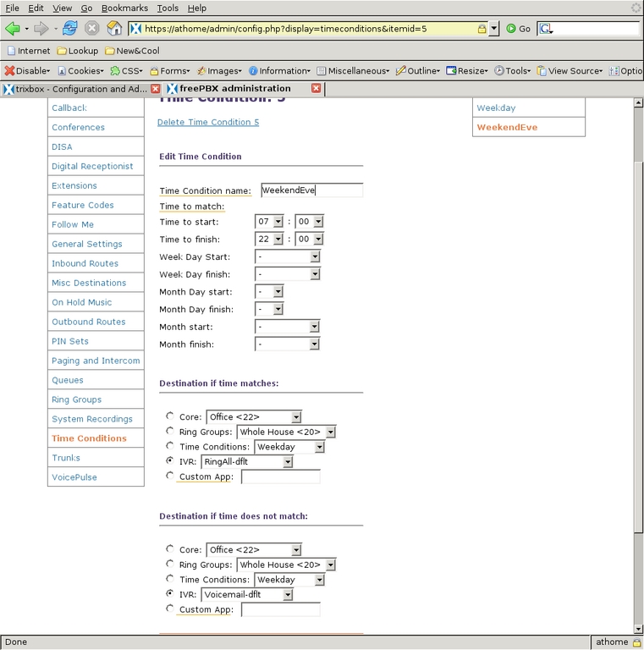Select Core radio under time matches destination
The image size is (644, 650).
pyautogui.click(x=171, y=416)
